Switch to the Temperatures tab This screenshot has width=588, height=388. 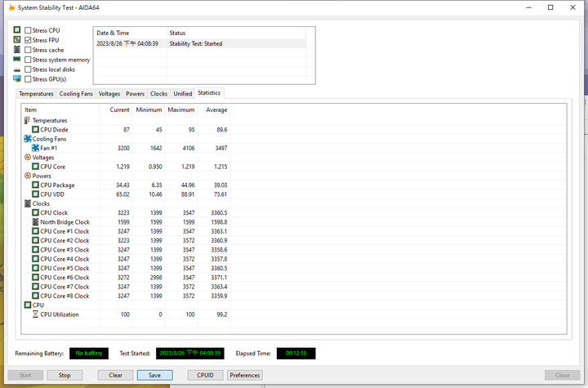click(36, 93)
